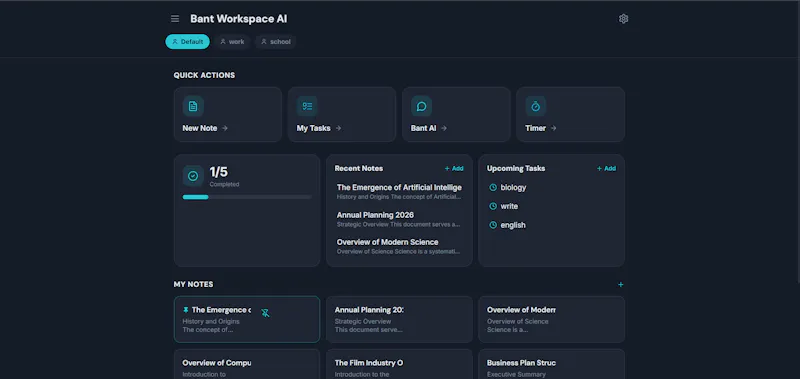Click the task completion progress bar
The image size is (800, 379).
pos(247,197)
